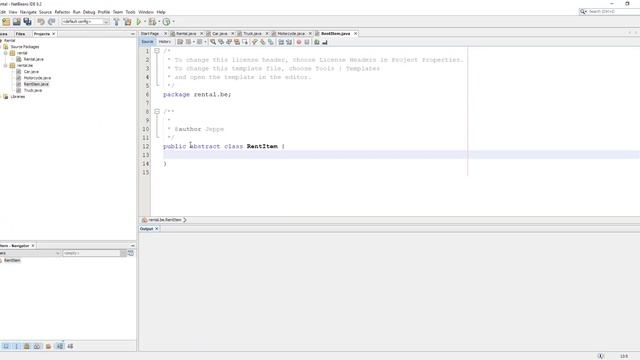Click the Redo arrow icon

pyautogui.click(x=51, y=22)
